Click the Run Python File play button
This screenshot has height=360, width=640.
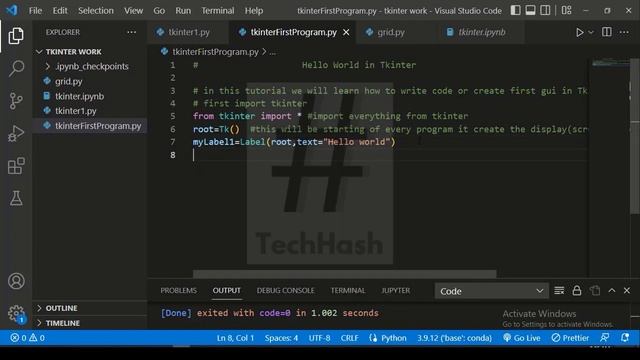tap(579, 32)
